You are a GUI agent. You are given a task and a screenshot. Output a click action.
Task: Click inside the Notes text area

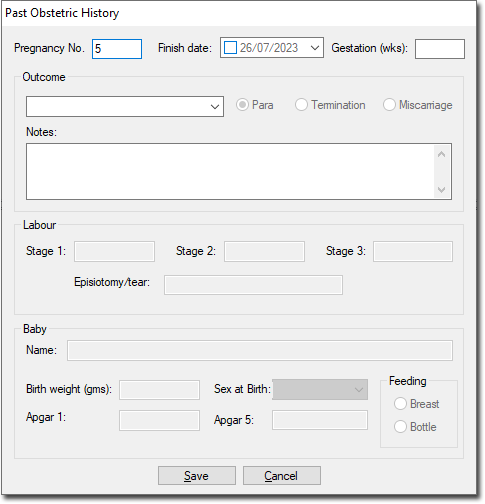click(231, 172)
